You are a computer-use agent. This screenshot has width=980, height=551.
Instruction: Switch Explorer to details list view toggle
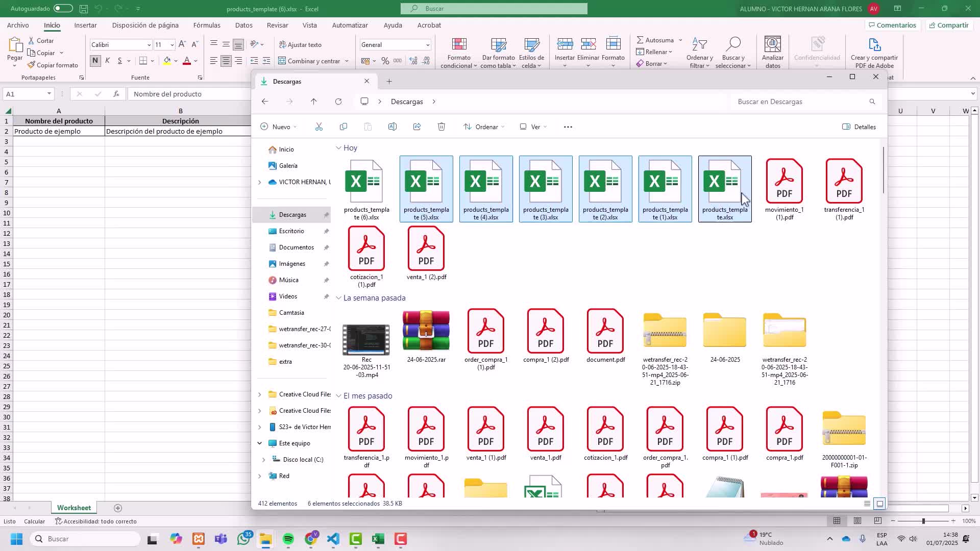(867, 504)
